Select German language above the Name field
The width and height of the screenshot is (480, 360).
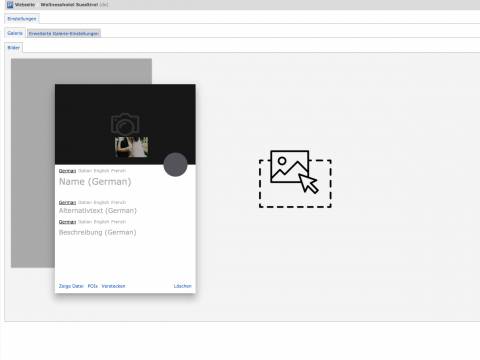click(67, 171)
